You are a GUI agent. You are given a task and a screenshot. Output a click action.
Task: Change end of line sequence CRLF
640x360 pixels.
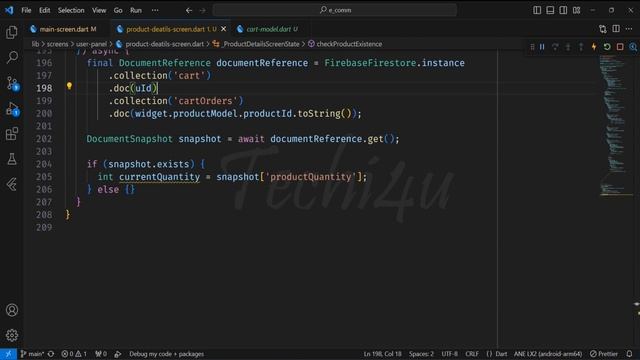coord(472,354)
